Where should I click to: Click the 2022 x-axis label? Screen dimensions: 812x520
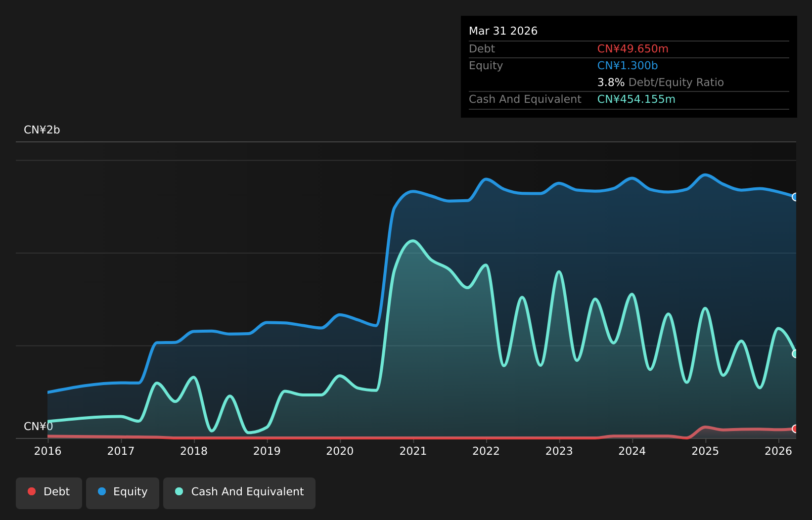click(486, 451)
